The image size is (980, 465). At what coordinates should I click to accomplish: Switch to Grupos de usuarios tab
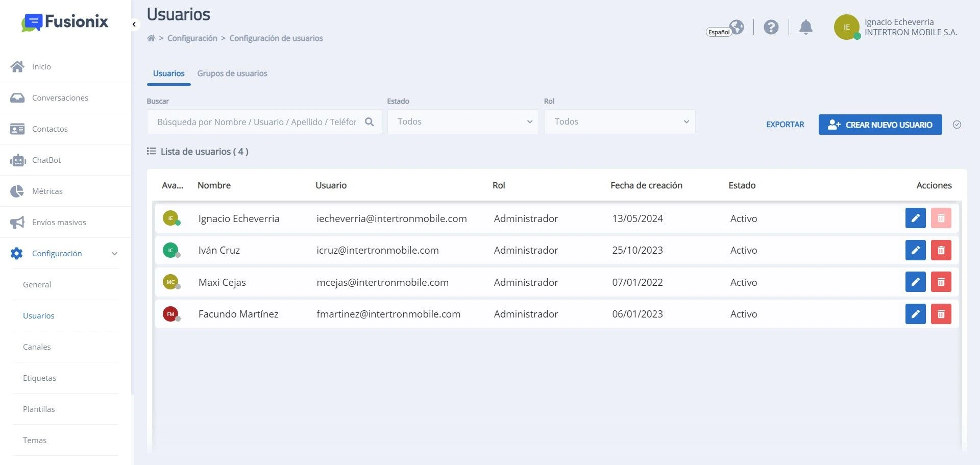coord(232,74)
